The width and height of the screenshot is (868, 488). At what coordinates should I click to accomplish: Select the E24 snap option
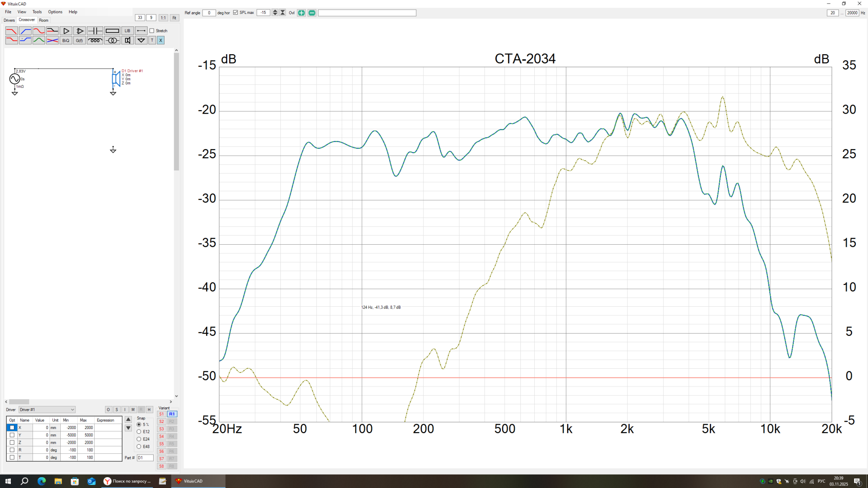[139, 439]
